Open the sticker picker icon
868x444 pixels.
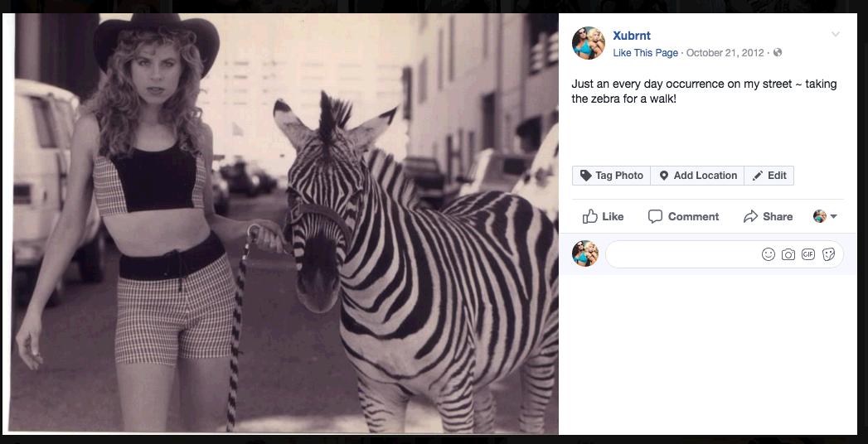[829, 254]
